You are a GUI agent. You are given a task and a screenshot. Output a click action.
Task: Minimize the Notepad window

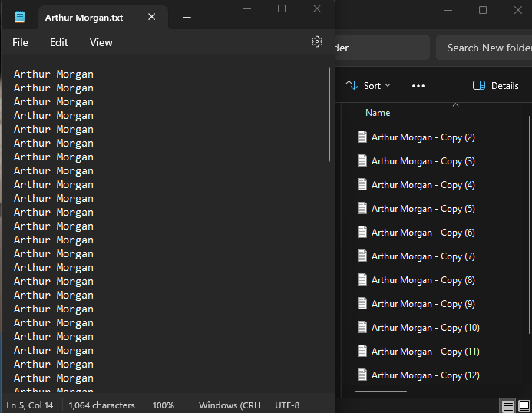pos(247,8)
